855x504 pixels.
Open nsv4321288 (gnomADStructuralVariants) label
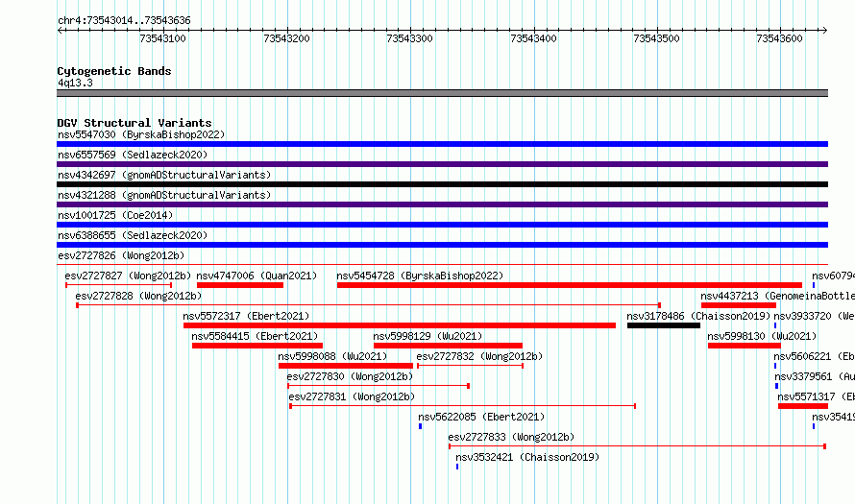(164, 195)
